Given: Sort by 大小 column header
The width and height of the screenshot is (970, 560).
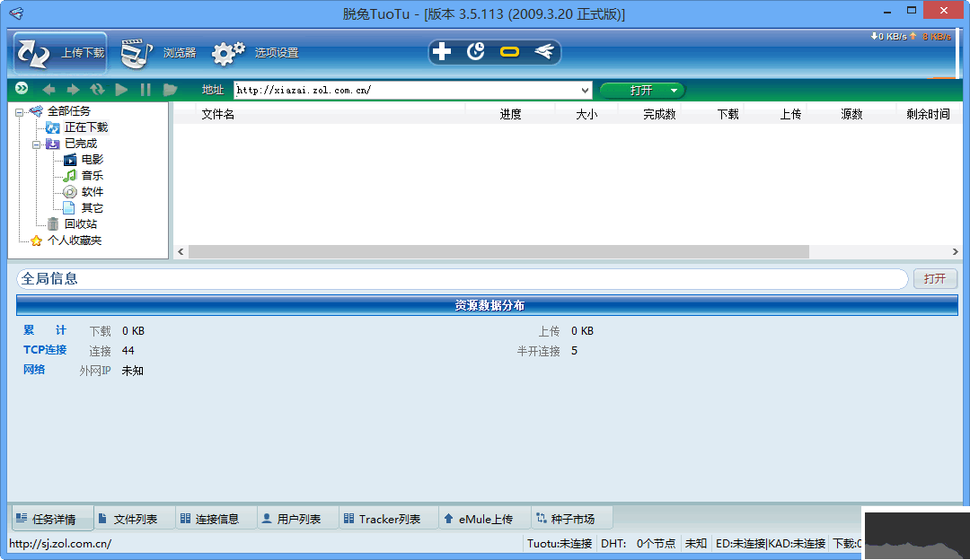Looking at the screenshot, I should pyautogui.click(x=586, y=114).
